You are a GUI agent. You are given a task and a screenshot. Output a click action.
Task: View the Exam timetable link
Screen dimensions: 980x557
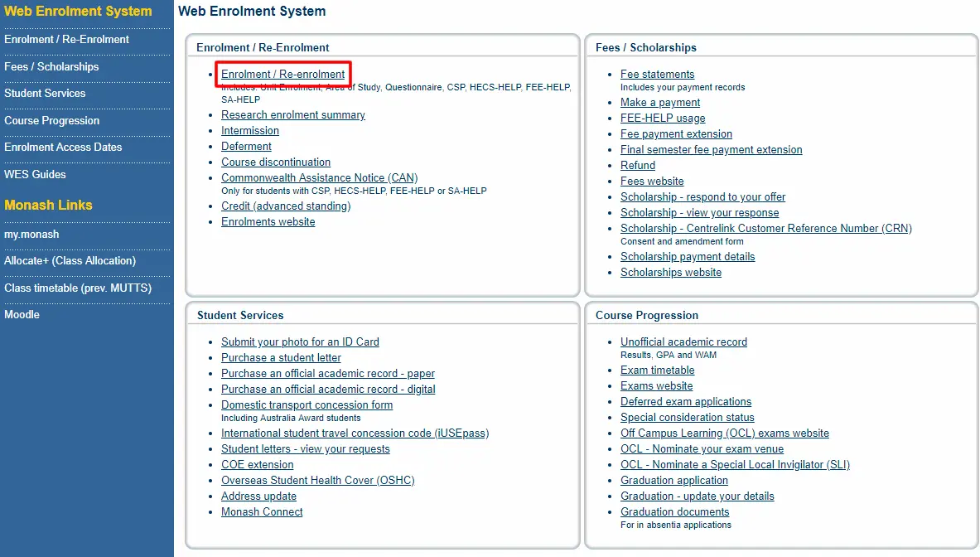[x=657, y=370]
